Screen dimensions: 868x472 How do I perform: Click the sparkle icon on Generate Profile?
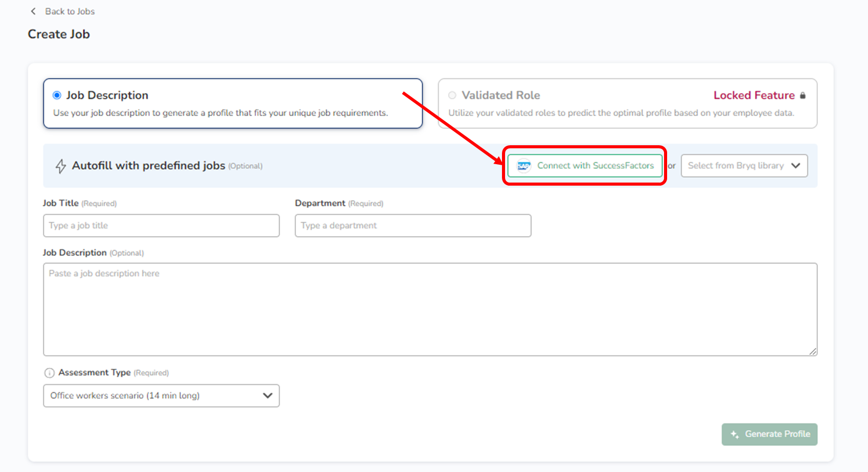pos(735,434)
